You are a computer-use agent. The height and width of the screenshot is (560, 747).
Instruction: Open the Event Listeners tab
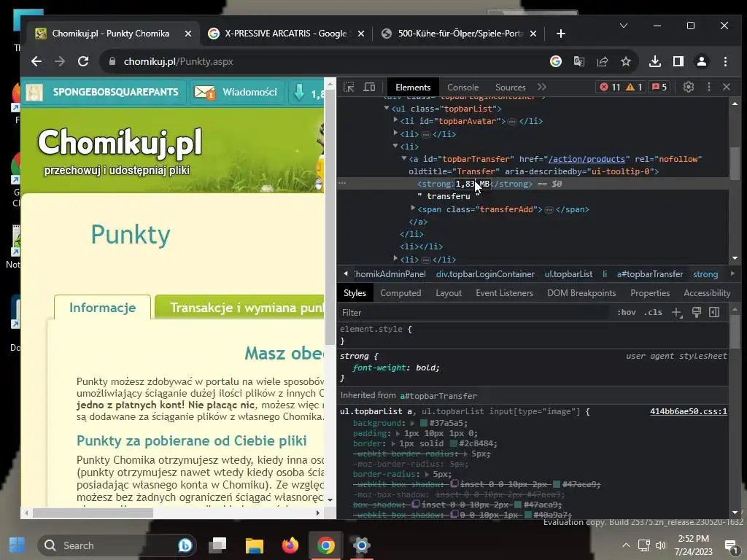coord(504,293)
